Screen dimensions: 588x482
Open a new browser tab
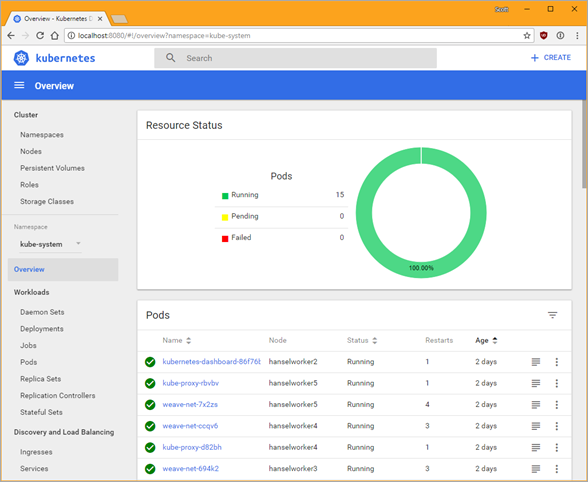pos(119,19)
